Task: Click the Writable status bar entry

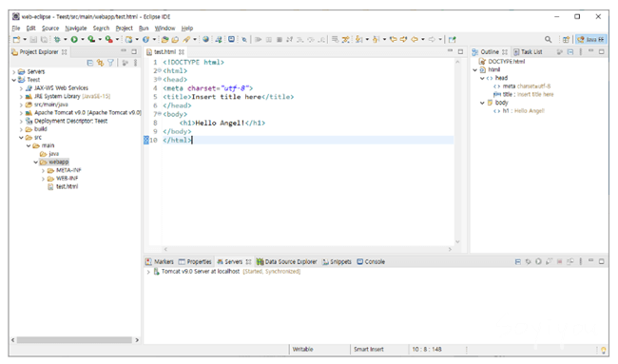Action: (x=302, y=350)
